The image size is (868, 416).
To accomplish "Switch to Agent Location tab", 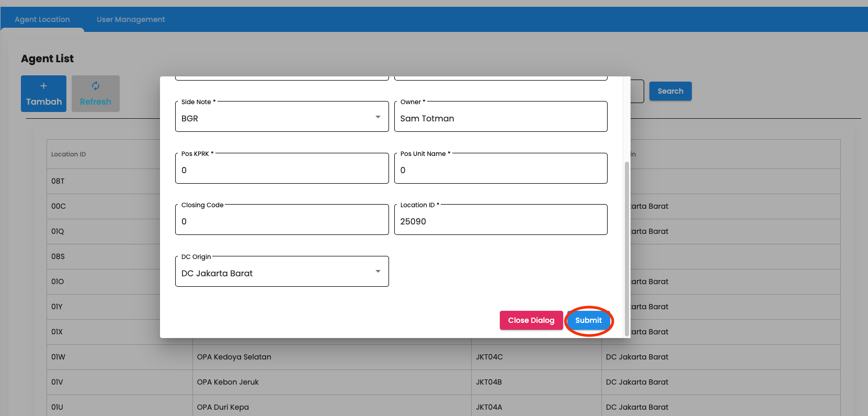I will pos(42,19).
